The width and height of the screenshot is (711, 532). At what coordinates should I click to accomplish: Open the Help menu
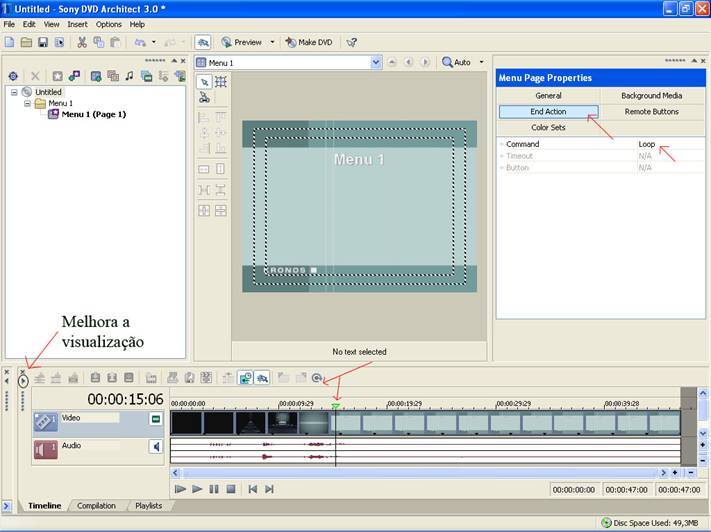tap(137, 24)
